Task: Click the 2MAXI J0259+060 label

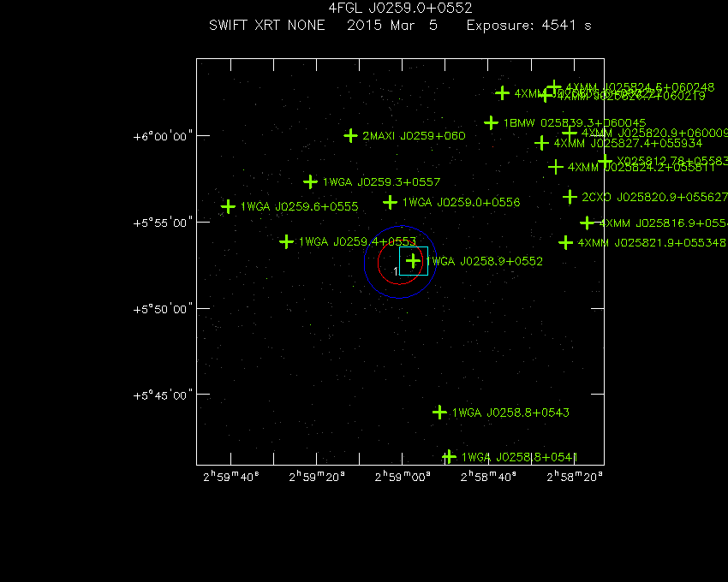Action: coord(414,136)
